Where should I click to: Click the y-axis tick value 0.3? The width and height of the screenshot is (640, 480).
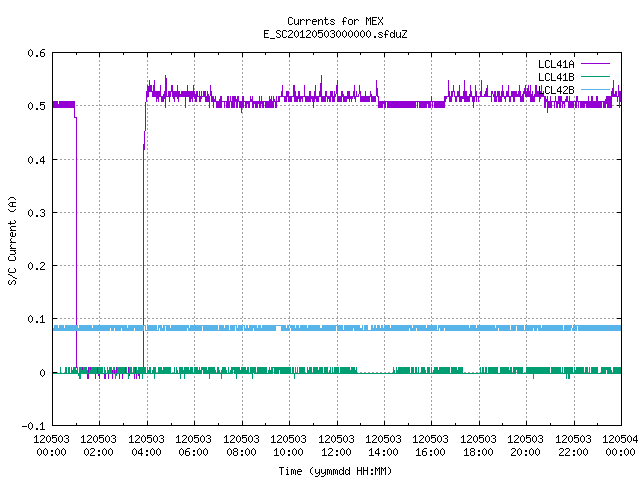(x=36, y=213)
